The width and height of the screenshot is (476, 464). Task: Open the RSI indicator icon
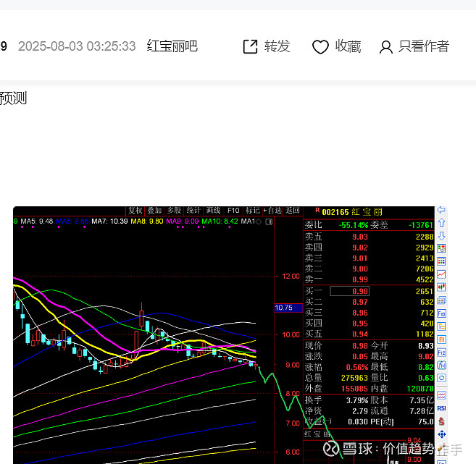tap(441, 408)
